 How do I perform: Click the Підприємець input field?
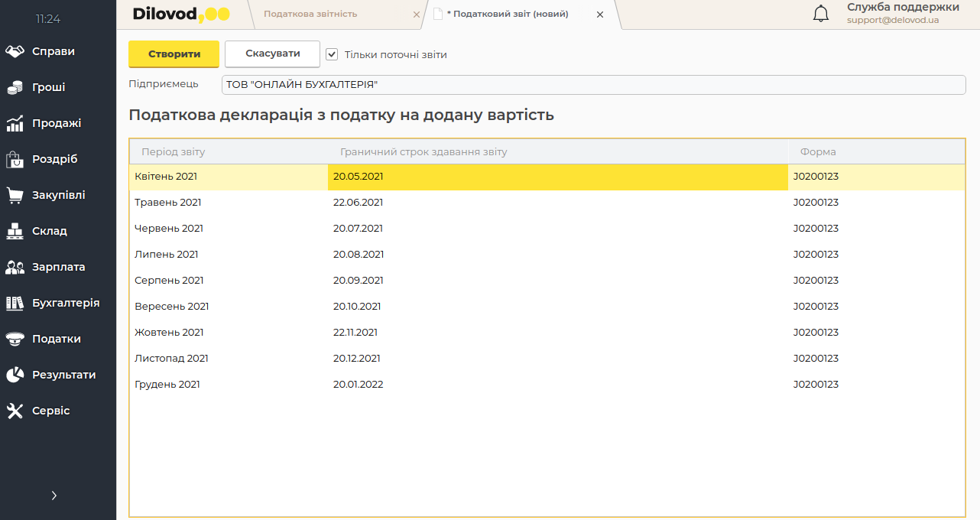[593, 84]
